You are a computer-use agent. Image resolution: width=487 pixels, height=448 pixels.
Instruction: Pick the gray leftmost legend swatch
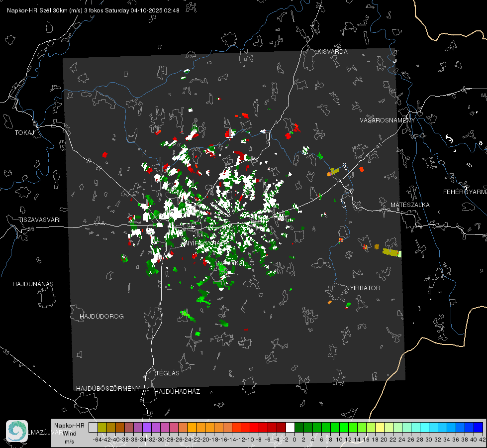click(x=93, y=427)
